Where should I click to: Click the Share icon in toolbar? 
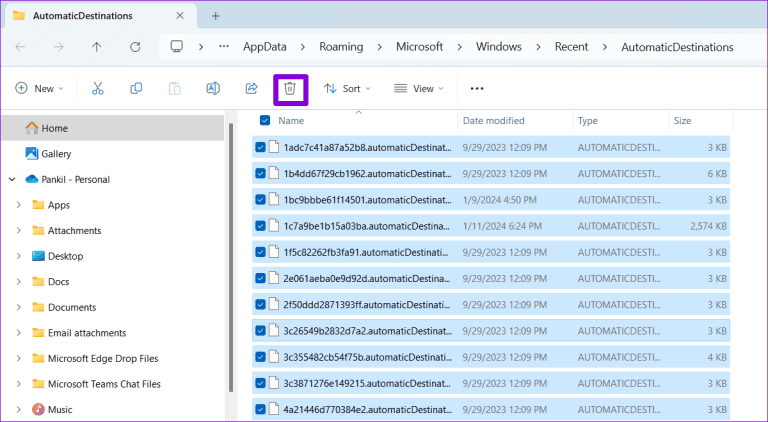coord(251,89)
